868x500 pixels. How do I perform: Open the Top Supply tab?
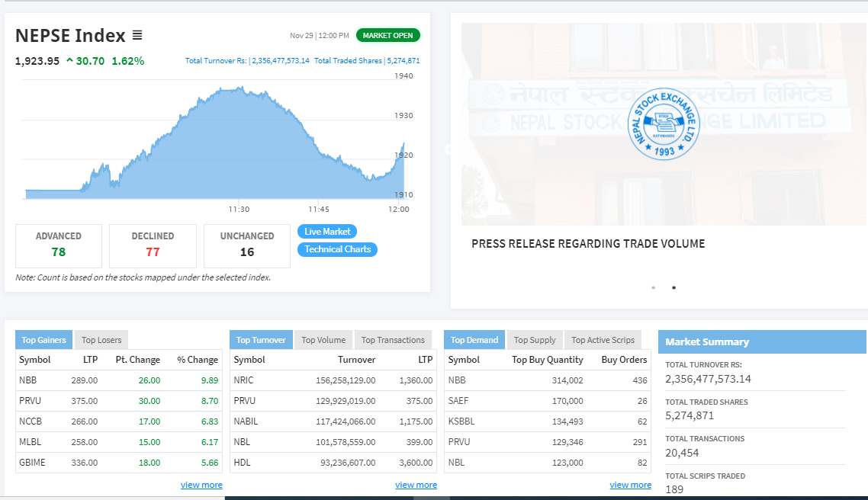coord(535,340)
